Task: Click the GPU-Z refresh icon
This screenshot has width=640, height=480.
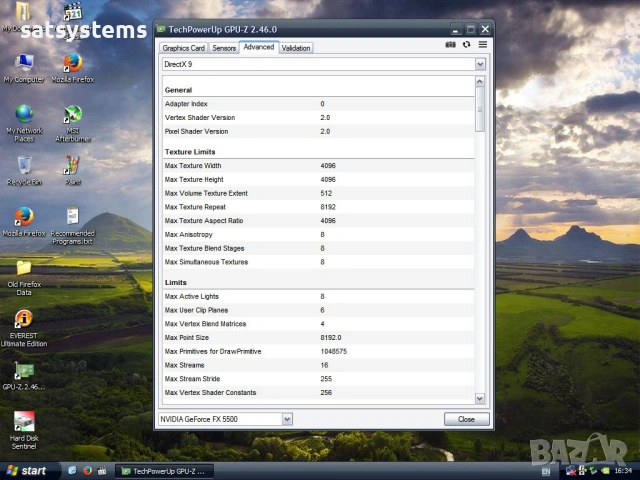Action: (x=467, y=44)
